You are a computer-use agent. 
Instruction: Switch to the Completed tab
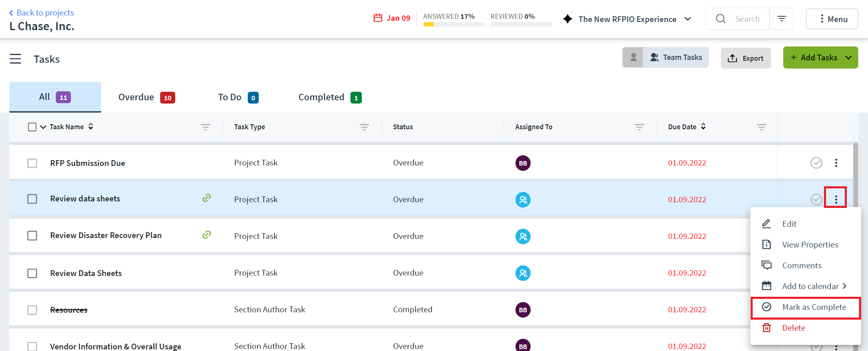pyautogui.click(x=330, y=97)
